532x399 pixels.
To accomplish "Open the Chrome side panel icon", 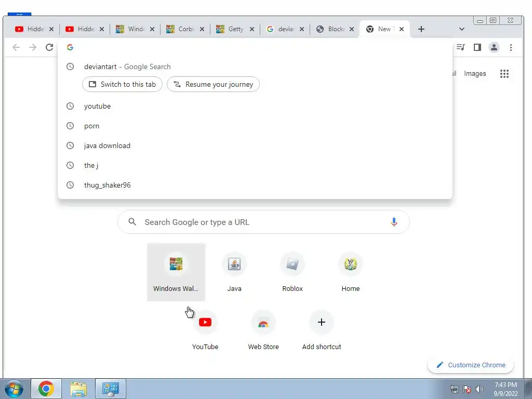I will click(477, 47).
